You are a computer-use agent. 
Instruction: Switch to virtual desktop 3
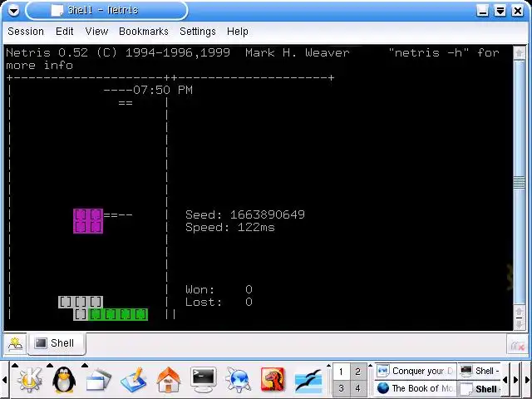click(x=341, y=388)
